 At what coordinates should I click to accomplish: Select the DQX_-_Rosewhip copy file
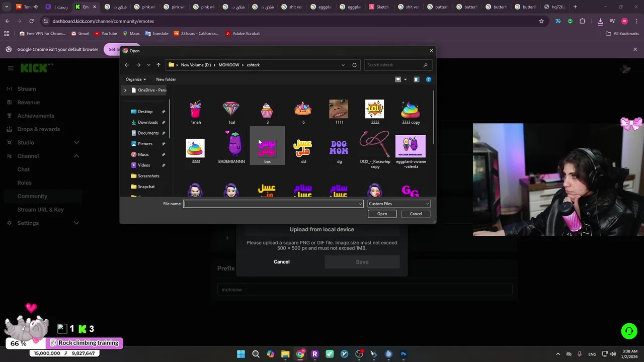pos(375,150)
